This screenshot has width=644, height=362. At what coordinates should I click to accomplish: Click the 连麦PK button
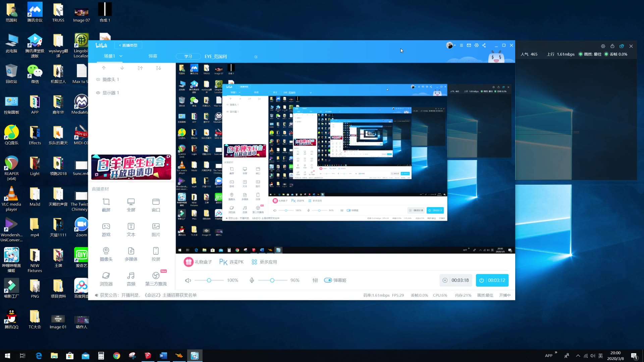[231, 262]
